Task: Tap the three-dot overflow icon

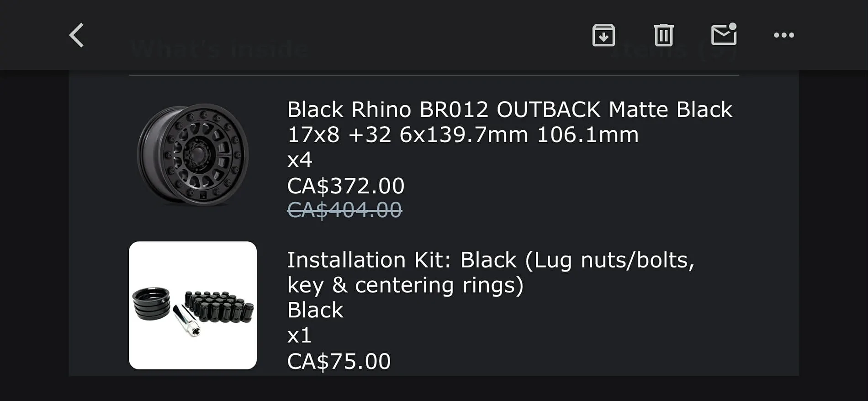Action: click(784, 34)
